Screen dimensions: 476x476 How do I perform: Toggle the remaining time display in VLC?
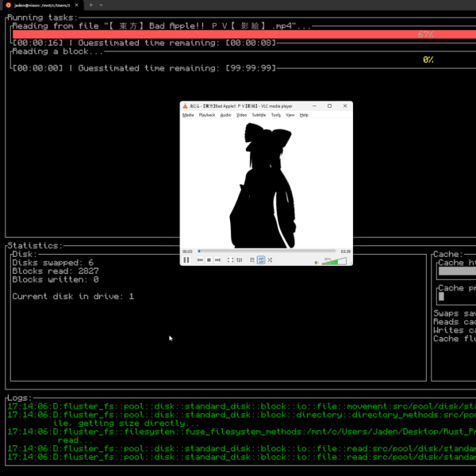[x=345, y=251]
